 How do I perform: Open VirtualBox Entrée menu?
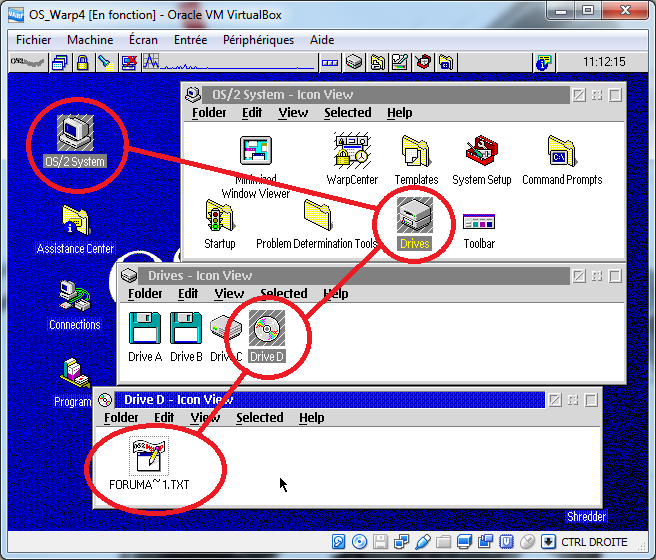coord(190,40)
